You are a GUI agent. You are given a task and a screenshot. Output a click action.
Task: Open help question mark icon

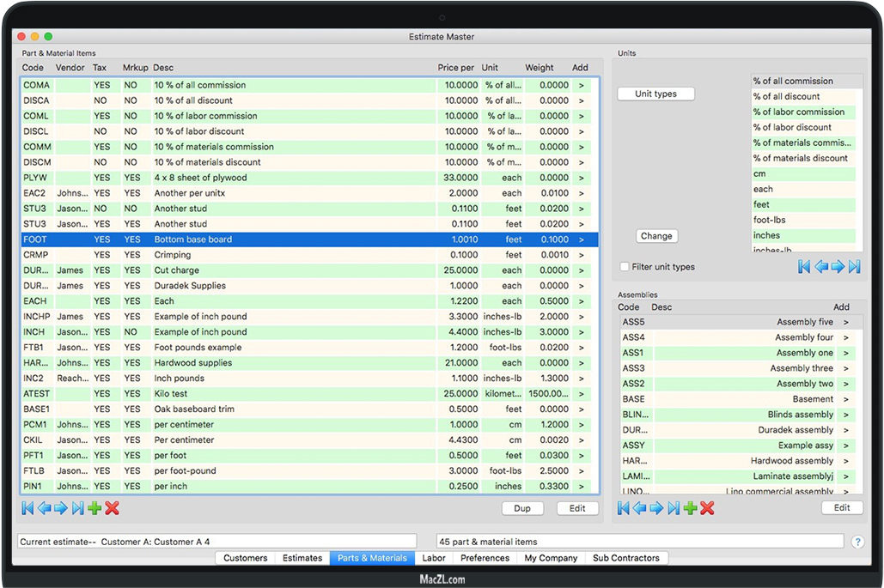pos(857,542)
